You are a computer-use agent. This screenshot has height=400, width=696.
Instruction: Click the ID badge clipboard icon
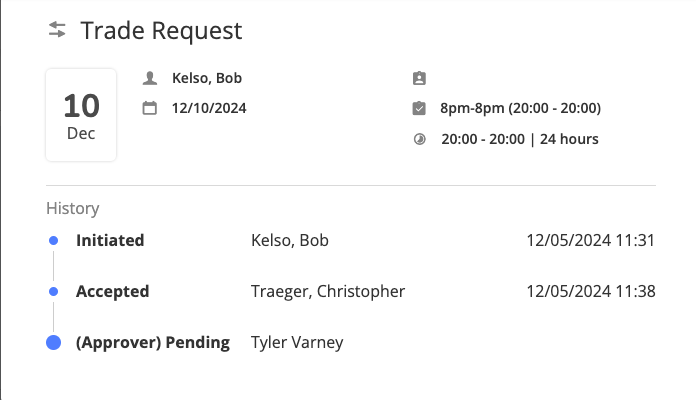pyautogui.click(x=419, y=78)
